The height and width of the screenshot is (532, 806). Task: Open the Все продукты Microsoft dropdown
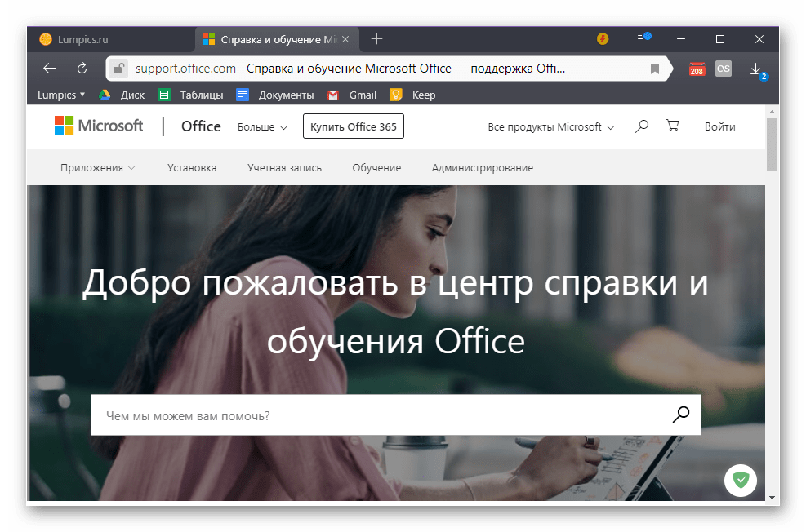click(550, 126)
